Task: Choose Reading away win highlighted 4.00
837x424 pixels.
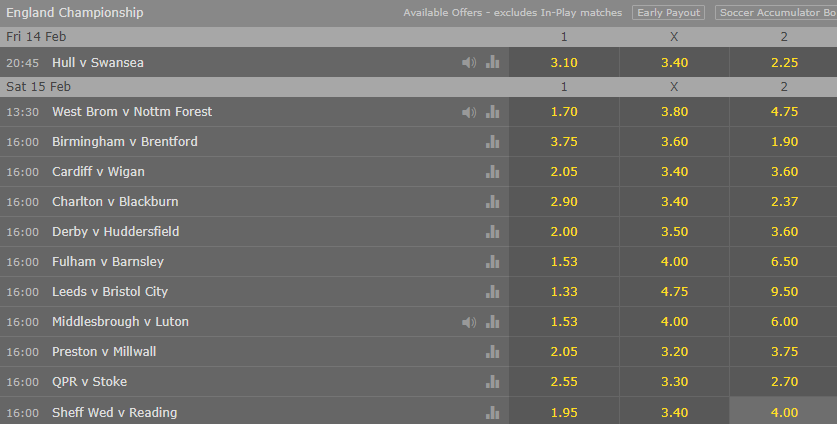Action: pyautogui.click(x=784, y=412)
